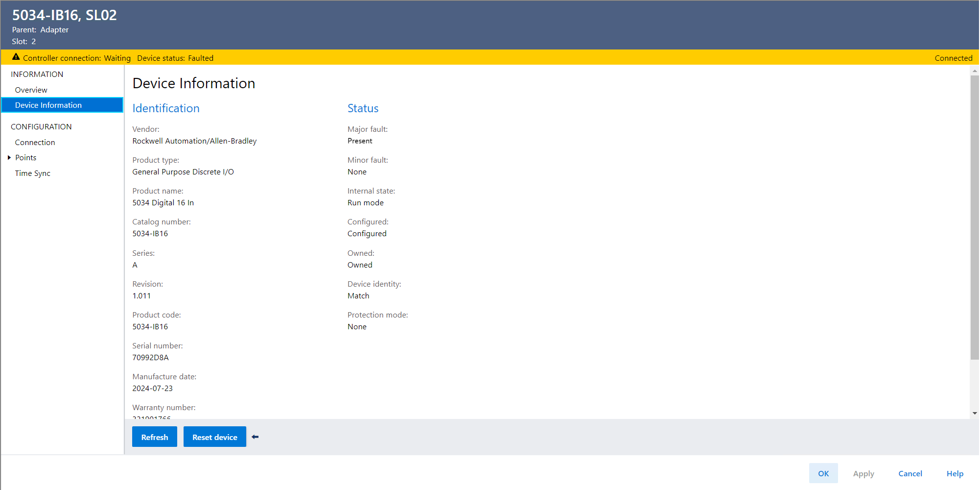Open the Time Sync page

(33, 173)
